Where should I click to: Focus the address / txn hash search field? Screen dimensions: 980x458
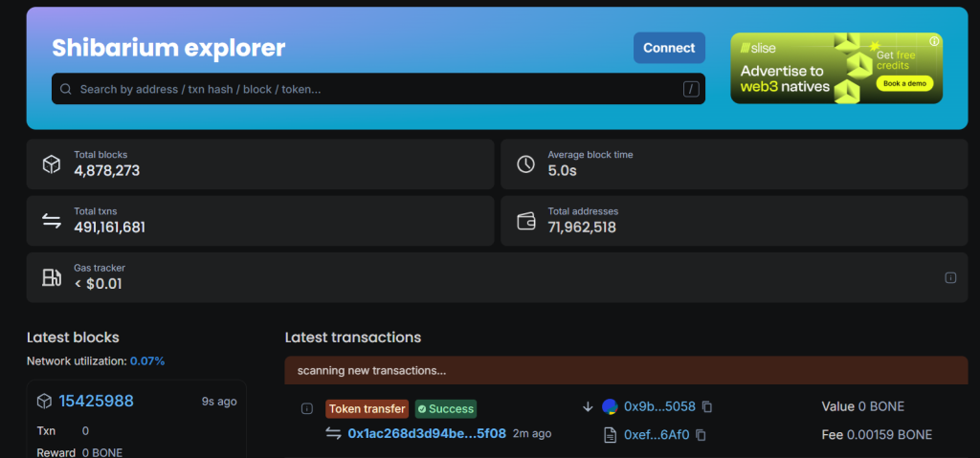378,89
